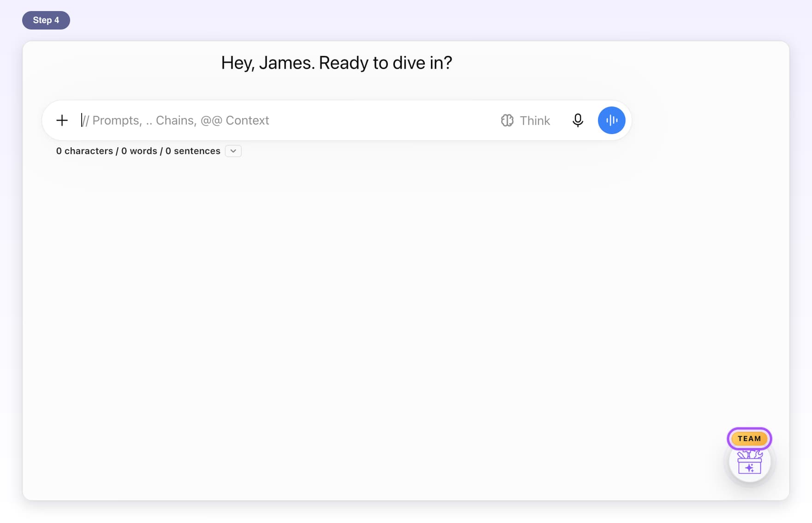
Task: Open voice mode with the blue waveform button
Action: [x=611, y=120]
